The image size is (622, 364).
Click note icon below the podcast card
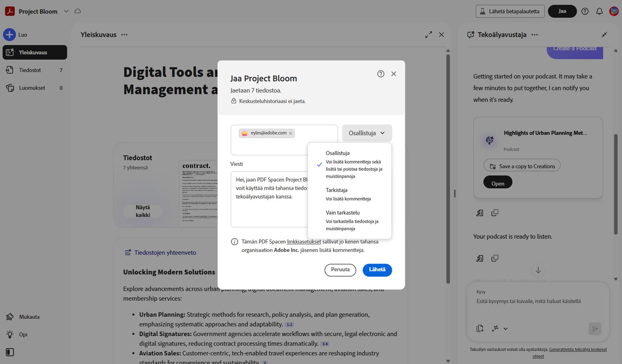click(x=480, y=213)
